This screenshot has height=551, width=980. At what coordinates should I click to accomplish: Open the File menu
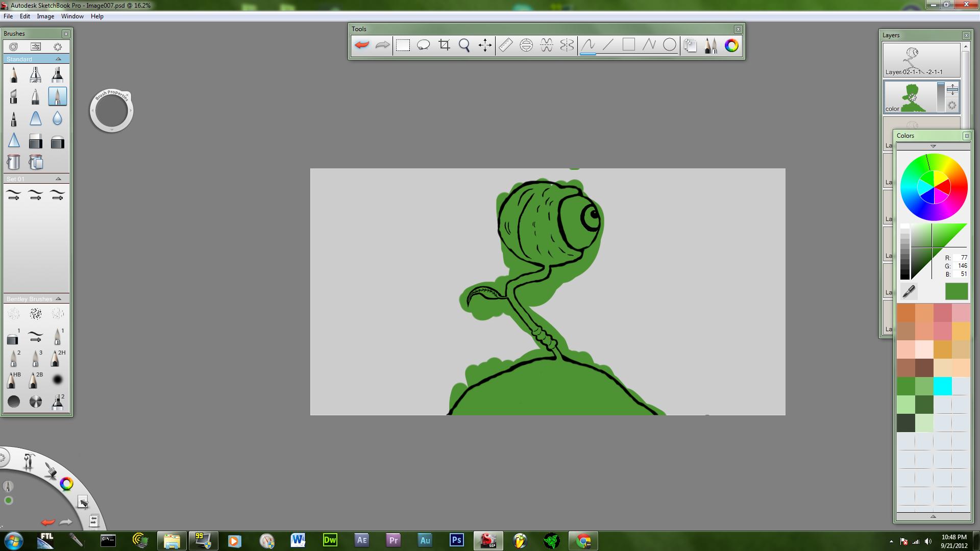pos(8,16)
